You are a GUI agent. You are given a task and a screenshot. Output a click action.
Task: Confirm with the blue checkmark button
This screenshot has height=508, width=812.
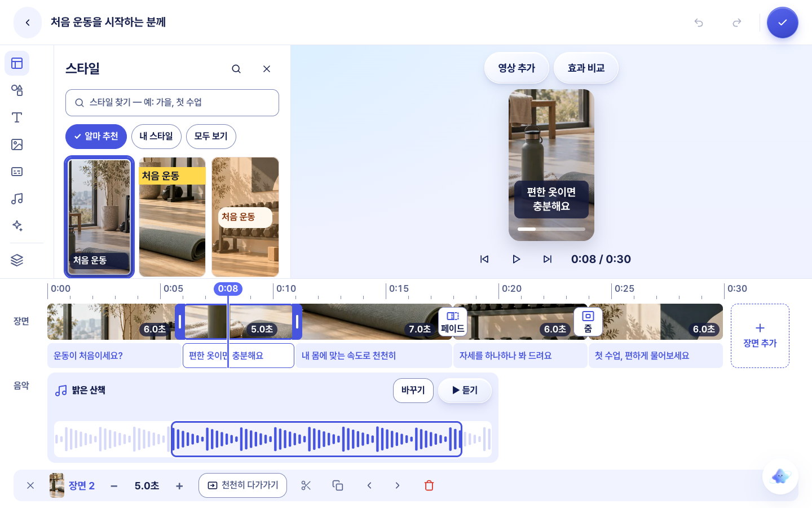(x=783, y=23)
